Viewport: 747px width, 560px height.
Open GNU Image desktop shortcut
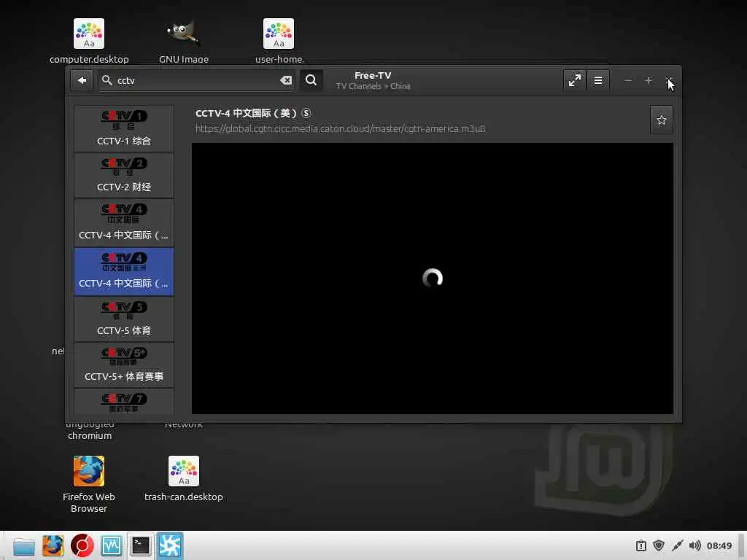[183, 42]
